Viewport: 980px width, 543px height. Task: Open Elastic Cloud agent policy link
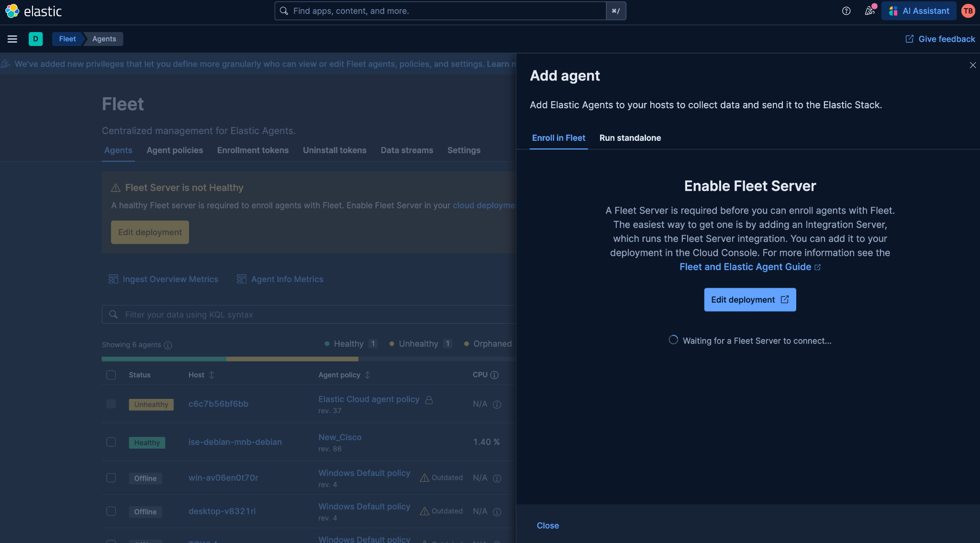(368, 399)
